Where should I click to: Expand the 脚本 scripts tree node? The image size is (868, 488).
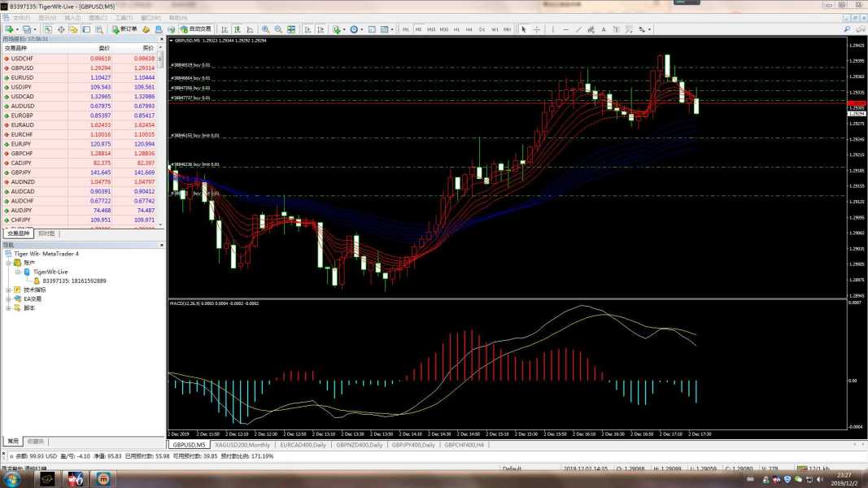pyautogui.click(x=8, y=308)
